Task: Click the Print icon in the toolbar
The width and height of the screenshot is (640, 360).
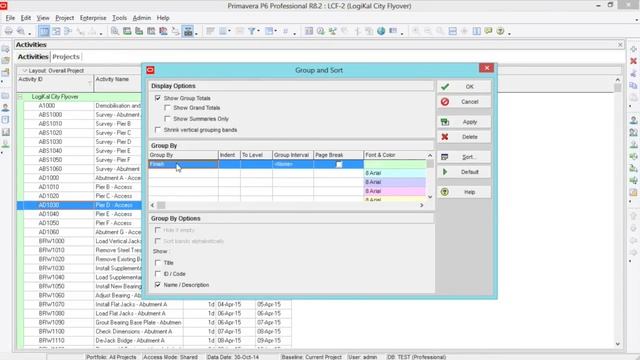Action: coord(9,31)
